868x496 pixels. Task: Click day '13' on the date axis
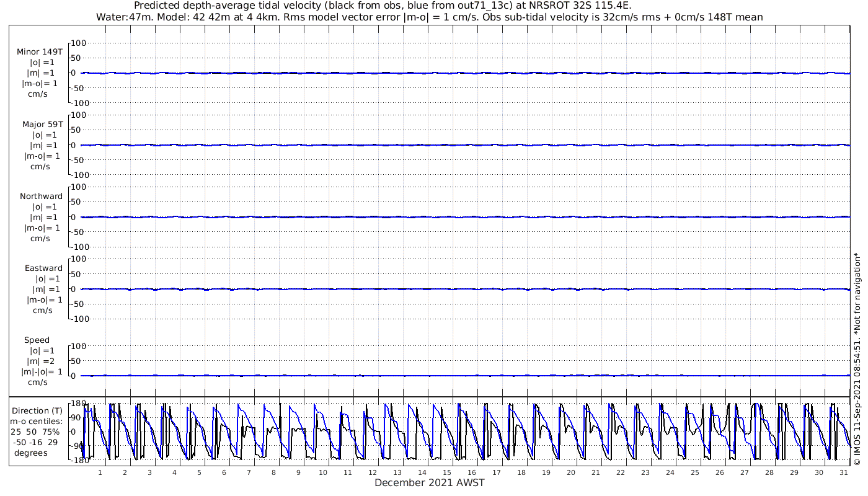(397, 472)
